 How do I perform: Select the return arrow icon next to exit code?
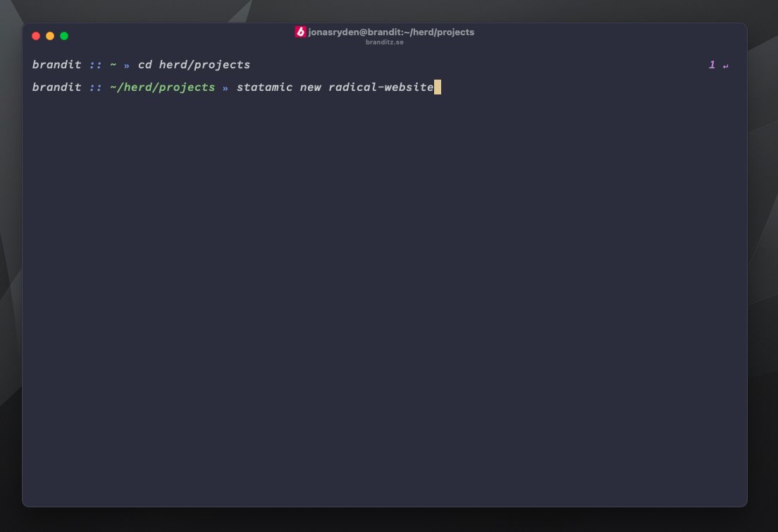[x=724, y=64]
